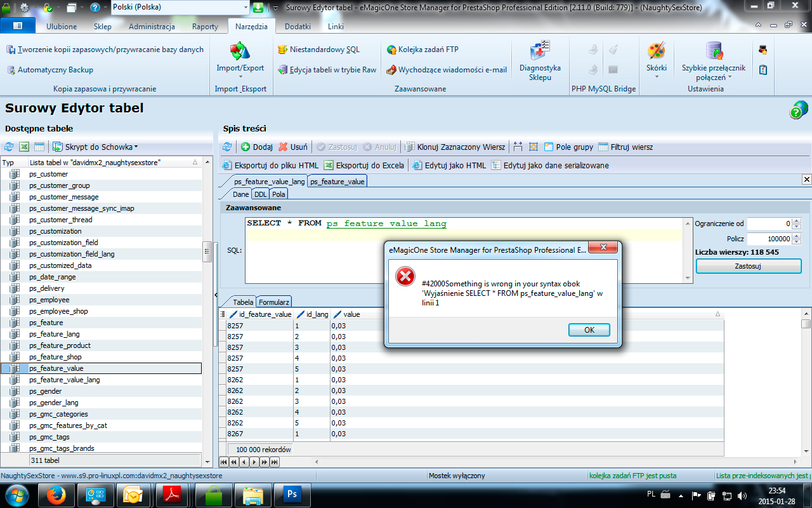
Task: Click the column fit-width icon
Action: 518,147
